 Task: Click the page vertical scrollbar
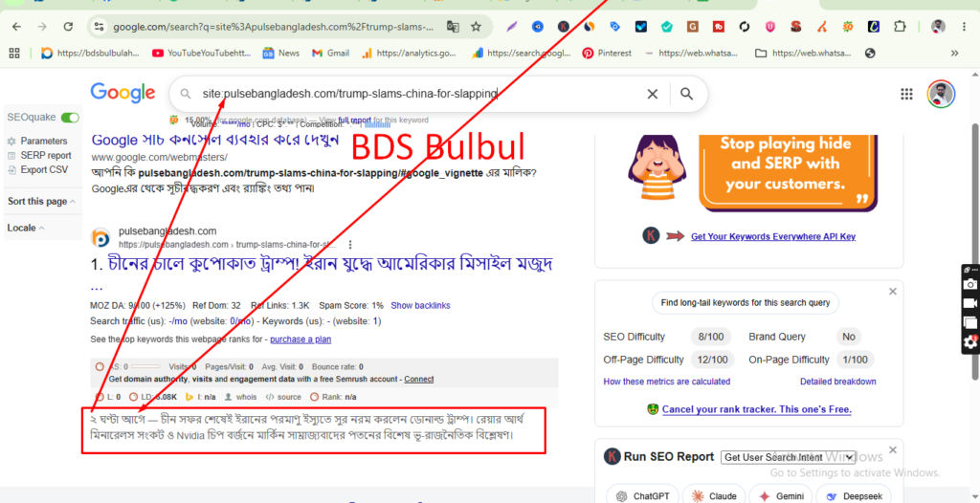pyautogui.click(x=975, y=250)
